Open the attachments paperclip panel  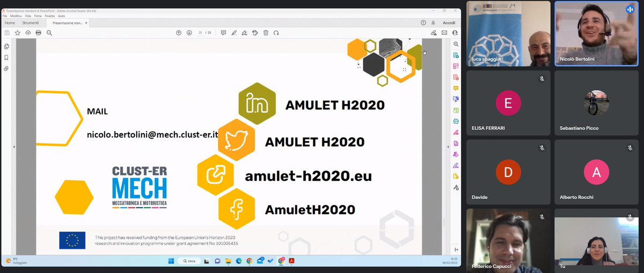click(6, 69)
